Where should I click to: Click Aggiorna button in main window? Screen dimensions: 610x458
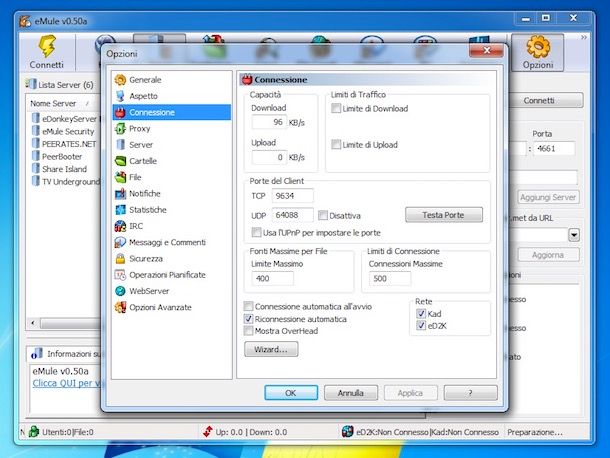(x=548, y=255)
